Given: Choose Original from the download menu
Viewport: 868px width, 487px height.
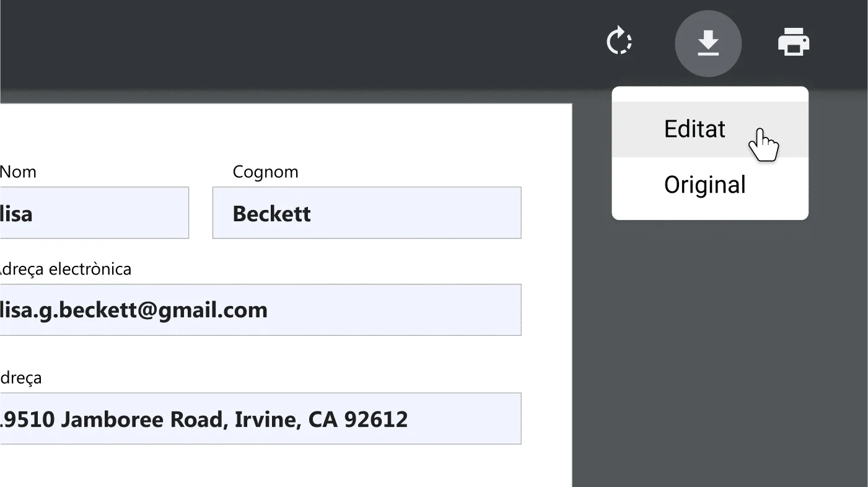Looking at the screenshot, I should [704, 185].
